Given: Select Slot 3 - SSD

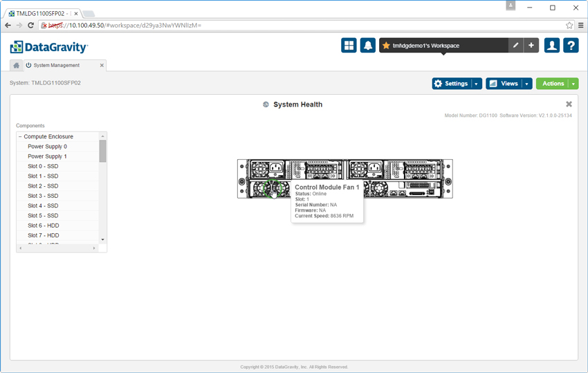Looking at the screenshot, I should coord(43,196).
